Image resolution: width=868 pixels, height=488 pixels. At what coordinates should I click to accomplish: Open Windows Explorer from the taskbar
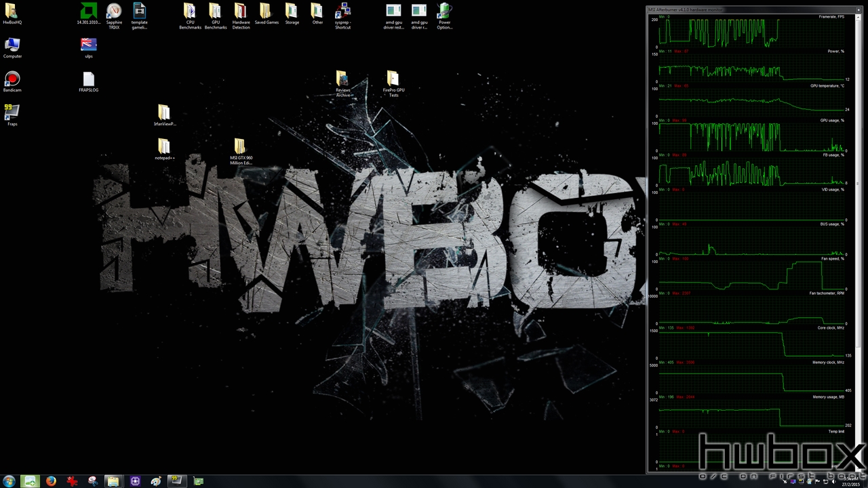click(113, 481)
